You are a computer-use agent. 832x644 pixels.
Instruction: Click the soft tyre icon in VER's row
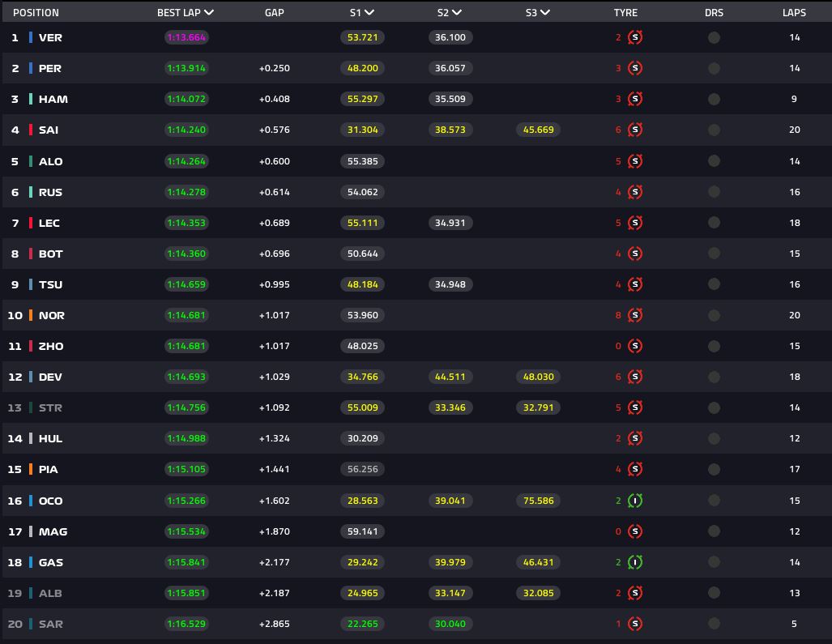click(x=635, y=37)
